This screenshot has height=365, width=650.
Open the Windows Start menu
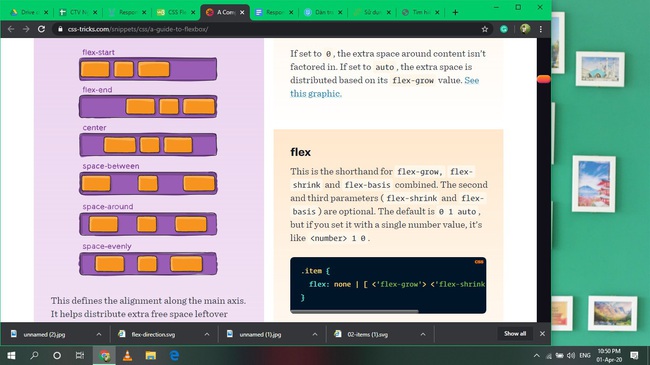tap(11, 355)
